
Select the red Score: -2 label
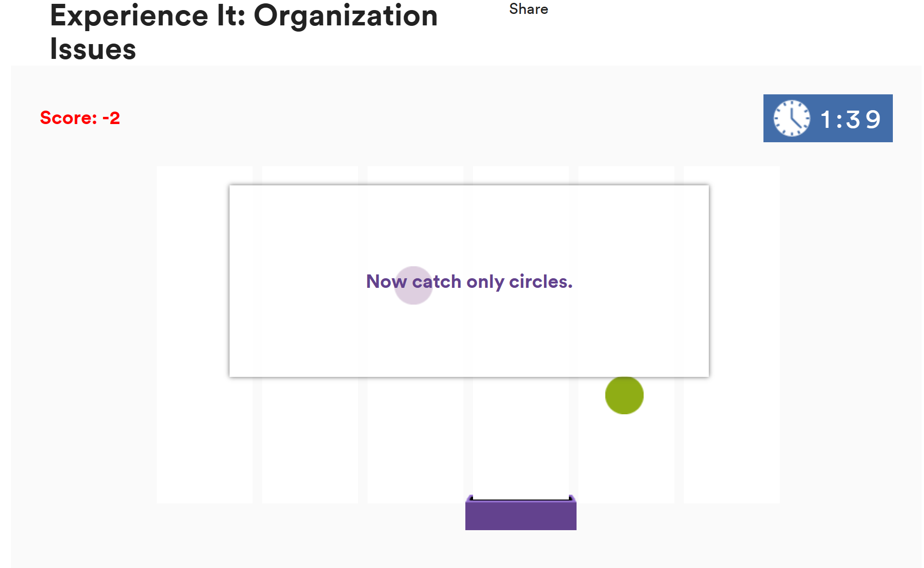pyautogui.click(x=80, y=118)
